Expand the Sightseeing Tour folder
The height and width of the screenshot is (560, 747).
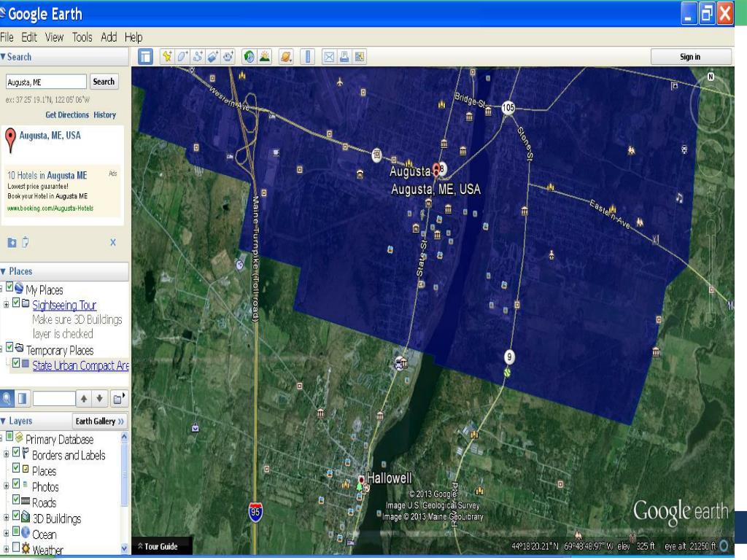[6, 304]
